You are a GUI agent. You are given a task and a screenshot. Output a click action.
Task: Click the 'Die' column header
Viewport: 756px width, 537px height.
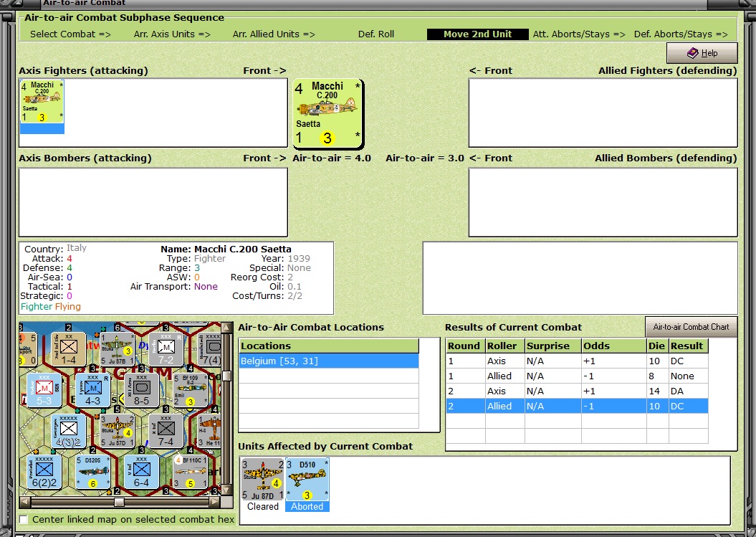pos(657,346)
